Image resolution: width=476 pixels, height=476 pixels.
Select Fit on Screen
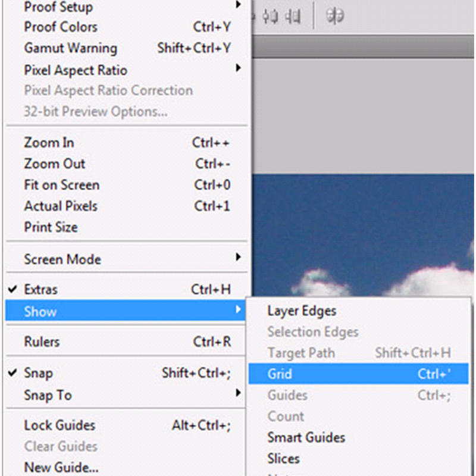coord(126,185)
